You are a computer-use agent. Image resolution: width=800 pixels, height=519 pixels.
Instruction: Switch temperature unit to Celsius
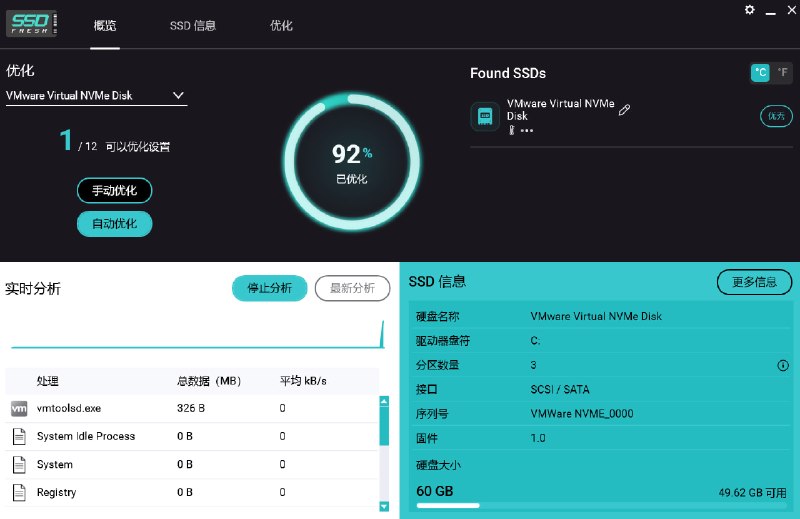point(760,72)
